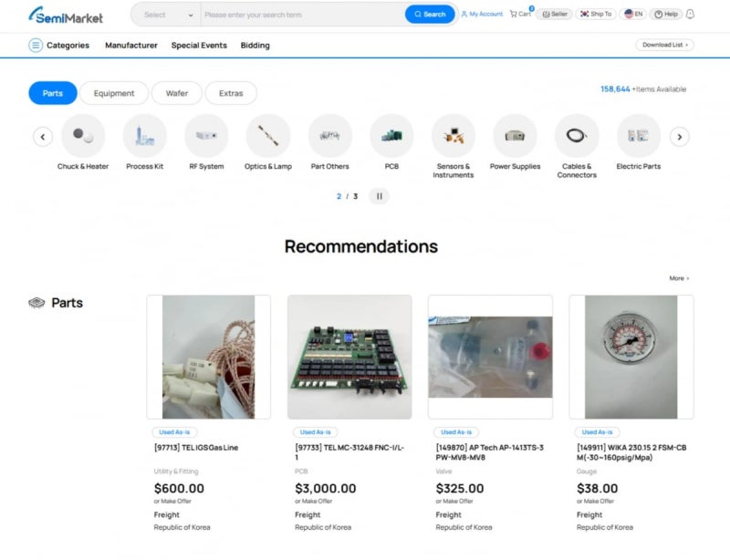
Task: Select the Electric Parts category icon
Action: coord(639,136)
